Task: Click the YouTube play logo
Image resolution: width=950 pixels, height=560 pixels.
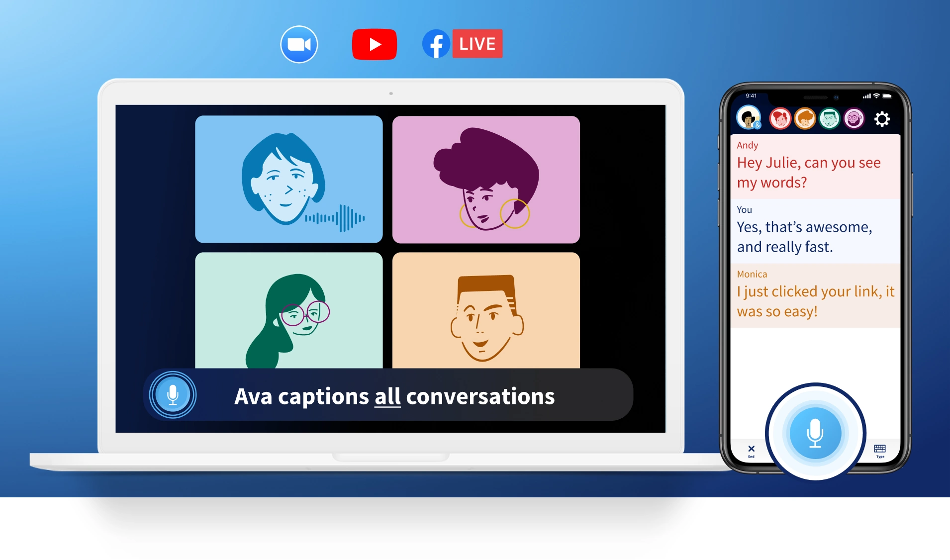Action: 374,44
